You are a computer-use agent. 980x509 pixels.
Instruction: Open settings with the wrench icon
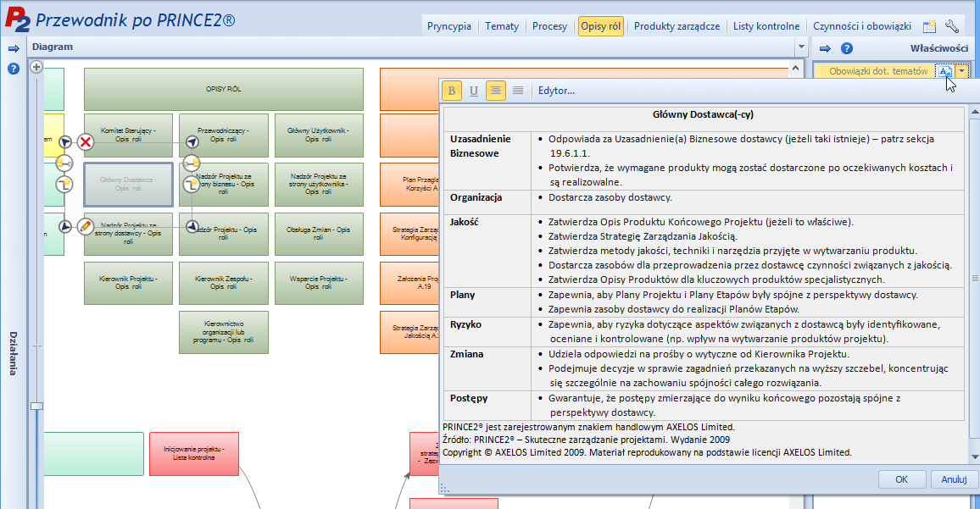[x=952, y=26]
